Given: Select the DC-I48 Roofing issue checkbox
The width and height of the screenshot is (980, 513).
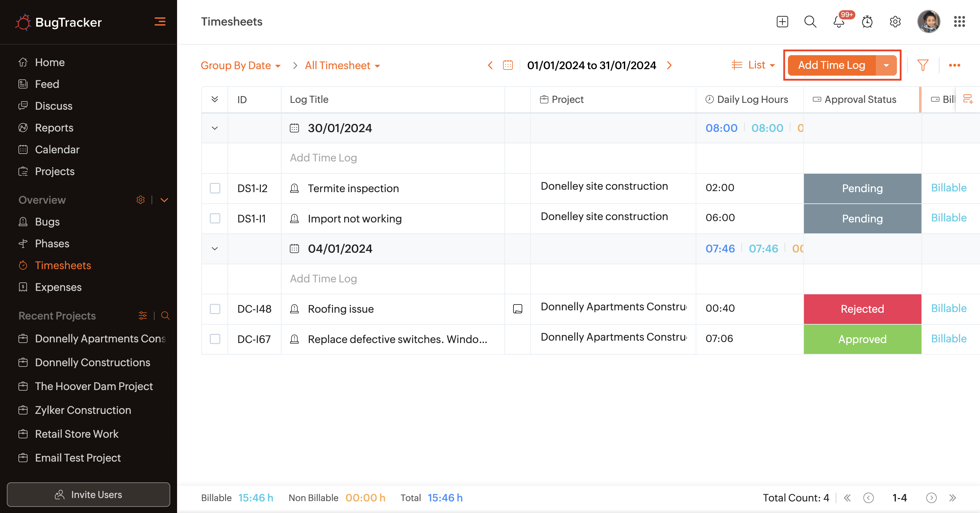Looking at the screenshot, I should (215, 309).
